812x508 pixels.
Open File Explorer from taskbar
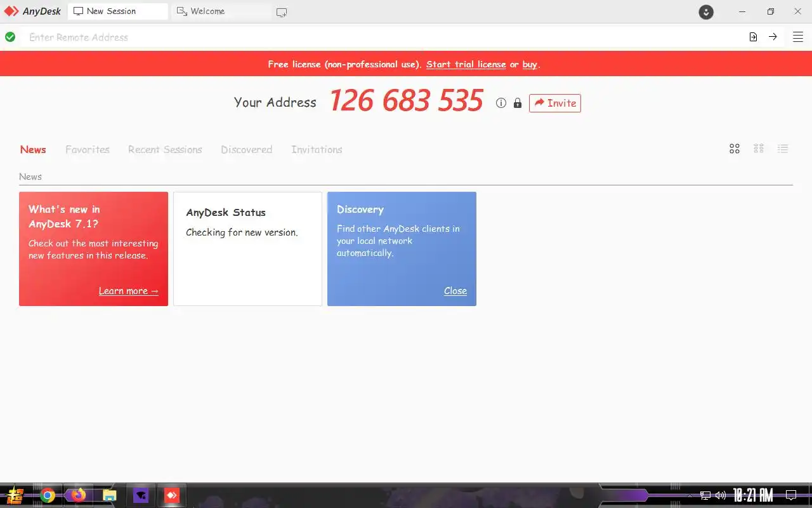click(x=110, y=495)
